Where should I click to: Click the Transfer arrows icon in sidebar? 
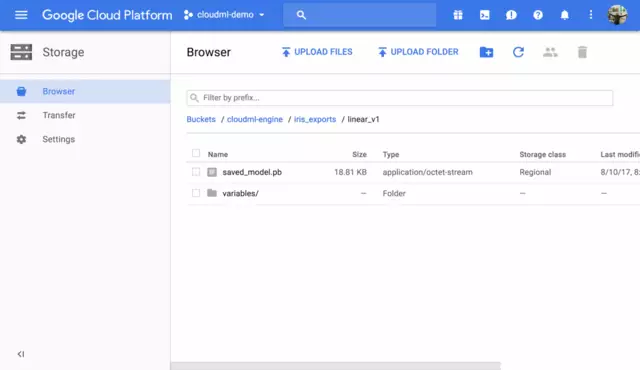point(21,115)
